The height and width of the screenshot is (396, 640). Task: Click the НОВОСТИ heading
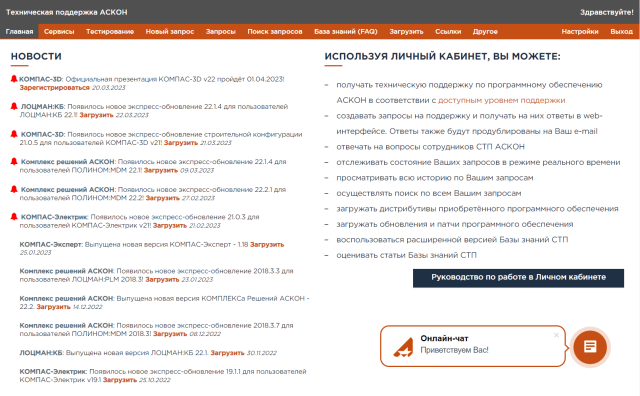(36, 56)
